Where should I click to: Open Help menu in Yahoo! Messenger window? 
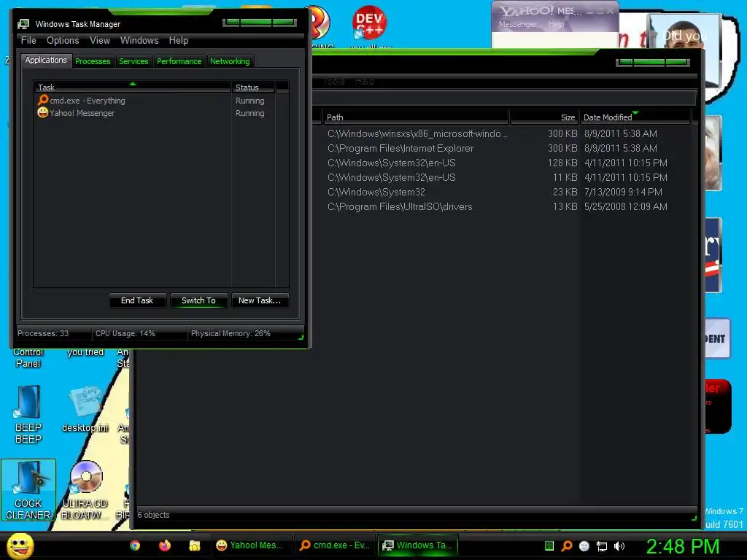[556, 24]
